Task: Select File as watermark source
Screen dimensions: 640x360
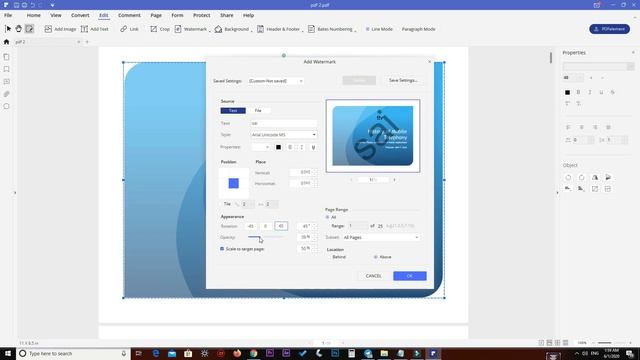Action: [x=258, y=111]
